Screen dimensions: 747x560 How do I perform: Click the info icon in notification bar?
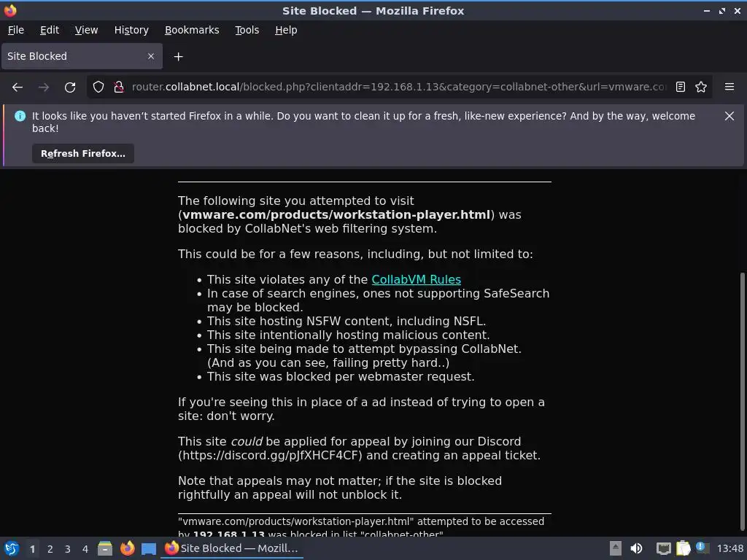click(20, 116)
